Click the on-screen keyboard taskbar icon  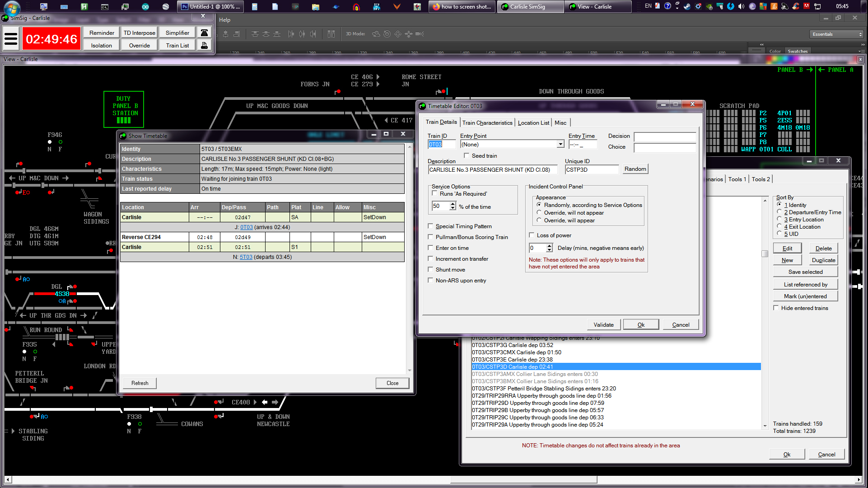(x=64, y=7)
